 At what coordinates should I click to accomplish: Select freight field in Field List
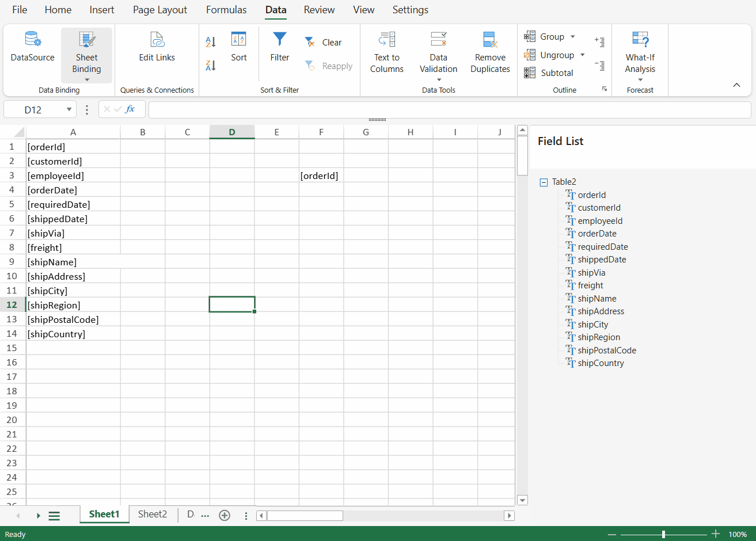click(591, 285)
